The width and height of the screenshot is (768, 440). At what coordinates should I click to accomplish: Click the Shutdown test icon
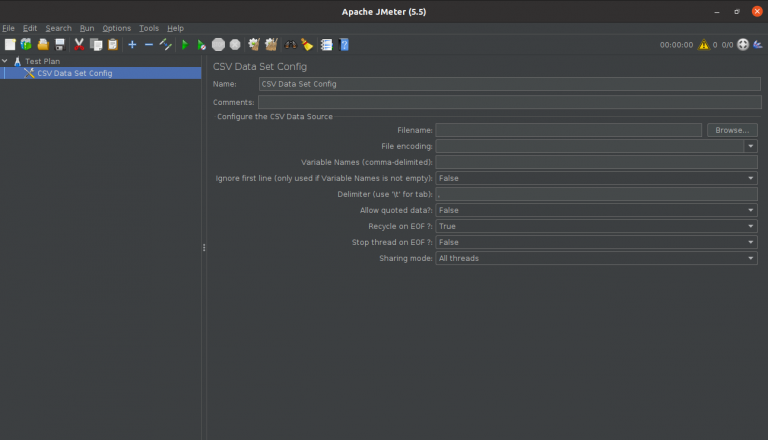point(235,45)
